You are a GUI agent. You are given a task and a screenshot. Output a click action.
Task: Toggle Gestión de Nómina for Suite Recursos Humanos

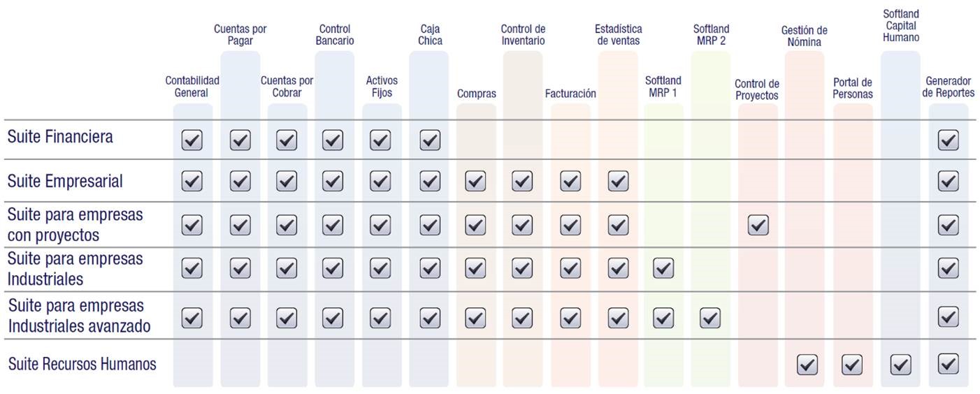(x=807, y=365)
